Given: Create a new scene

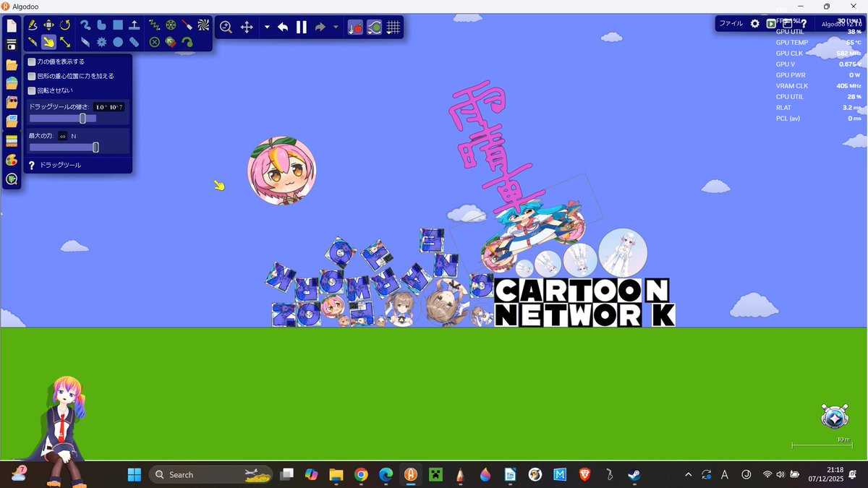Looking at the screenshot, I should (x=12, y=25).
